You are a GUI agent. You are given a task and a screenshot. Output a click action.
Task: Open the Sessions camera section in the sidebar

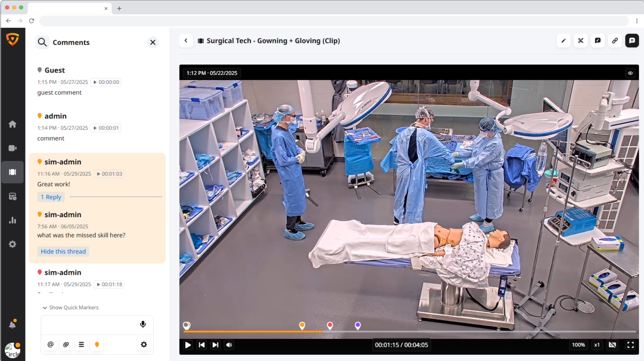(x=13, y=148)
